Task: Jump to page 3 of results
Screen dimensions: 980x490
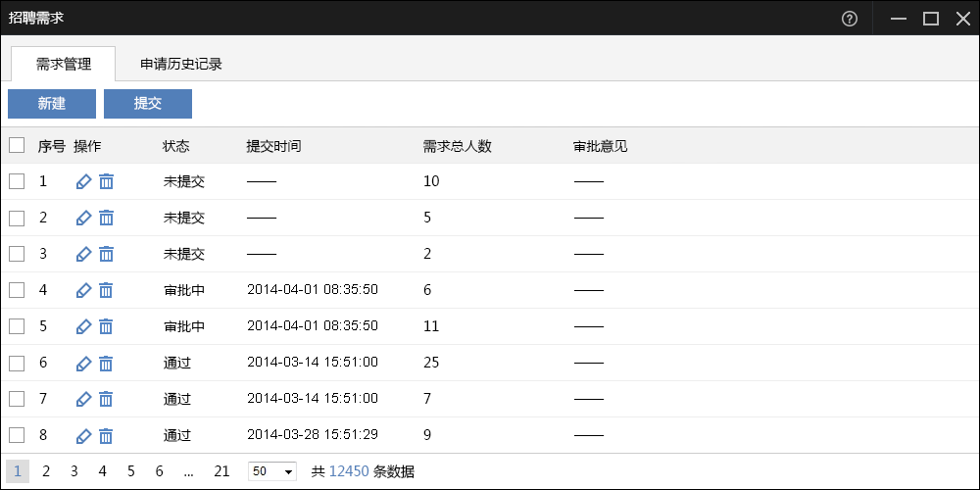Action: coord(73,471)
